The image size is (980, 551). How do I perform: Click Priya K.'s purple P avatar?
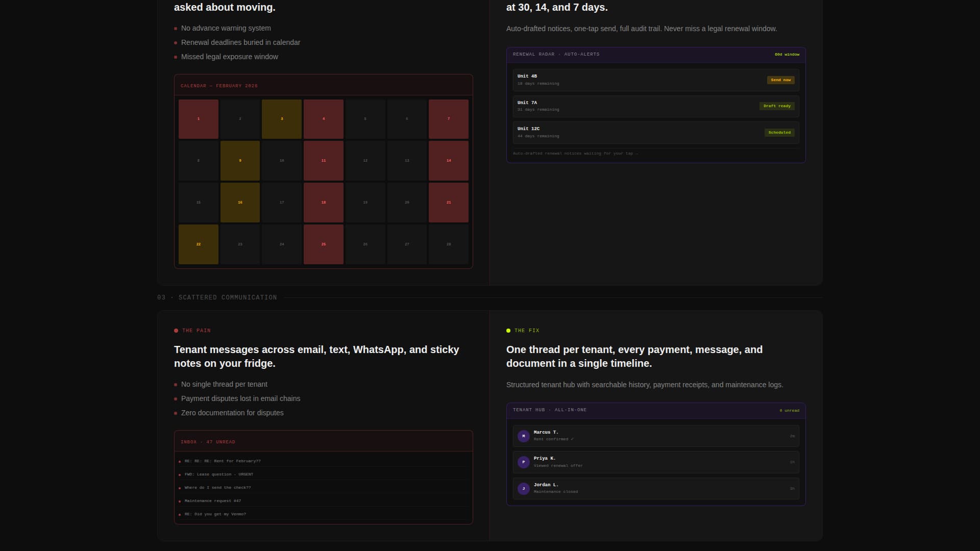(523, 462)
